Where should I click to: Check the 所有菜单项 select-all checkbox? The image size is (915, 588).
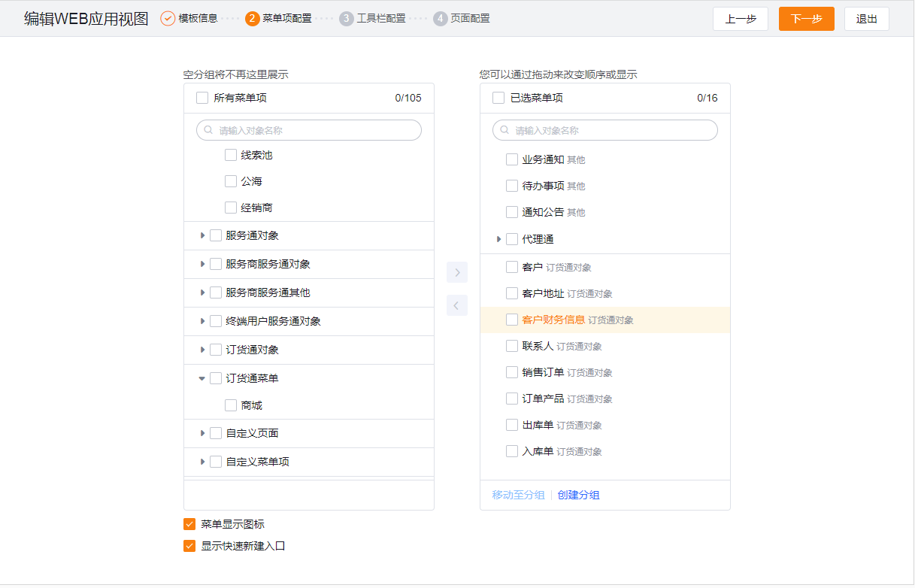(x=202, y=98)
